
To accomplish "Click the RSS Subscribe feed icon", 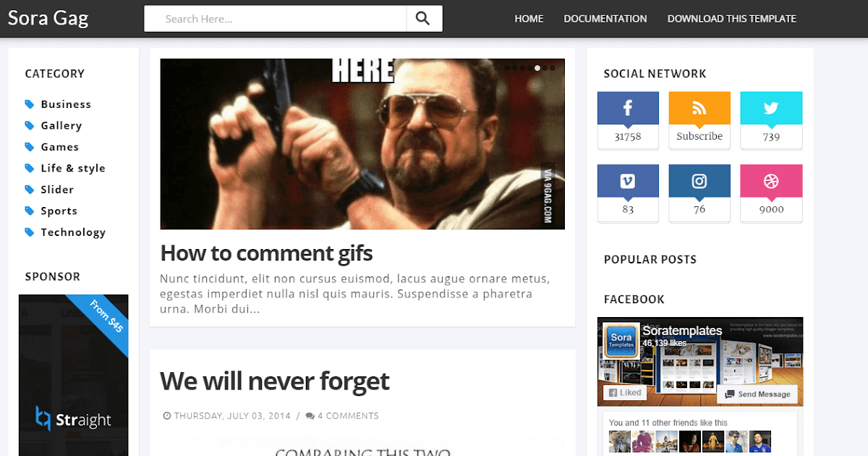I will coord(699,108).
